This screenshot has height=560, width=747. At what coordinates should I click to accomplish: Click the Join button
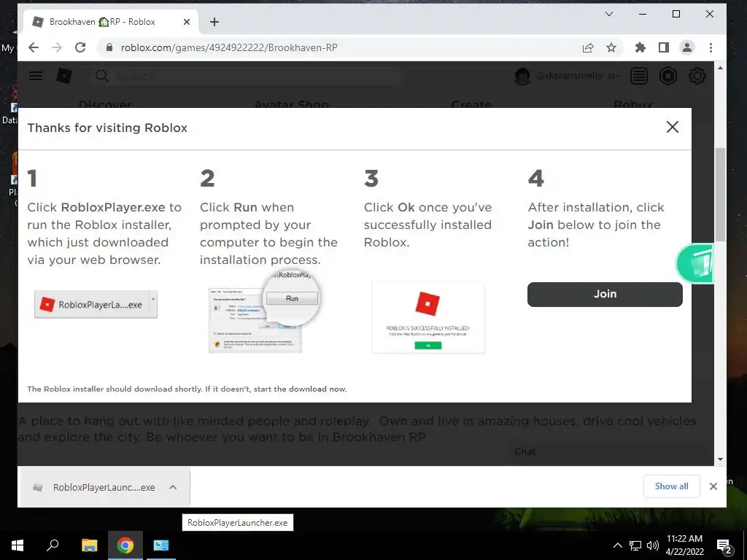point(605,295)
